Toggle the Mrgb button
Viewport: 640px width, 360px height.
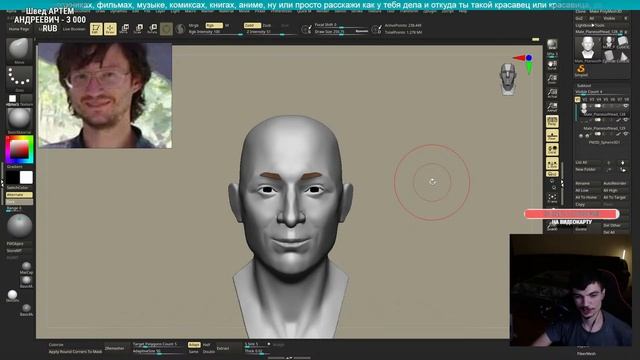click(x=194, y=25)
